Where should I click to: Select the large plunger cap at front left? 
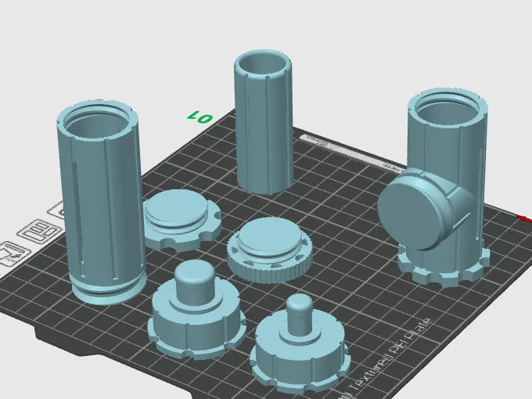click(x=196, y=312)
